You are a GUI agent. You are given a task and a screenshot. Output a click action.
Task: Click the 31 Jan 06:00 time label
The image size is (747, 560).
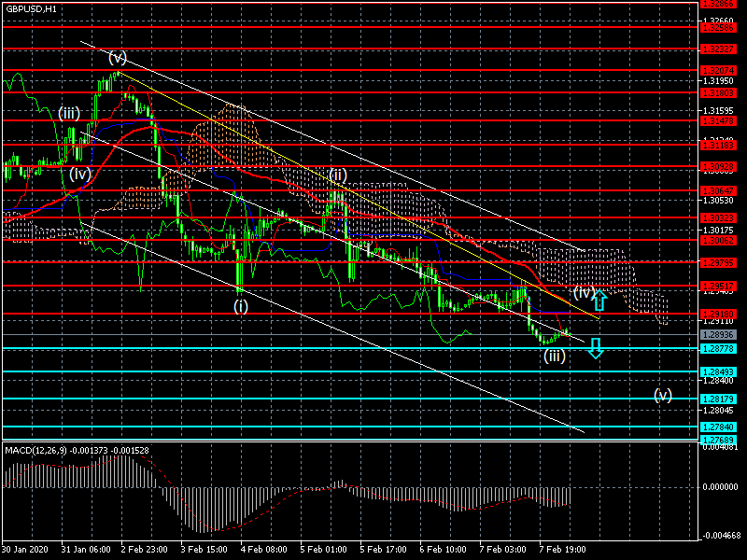click(86, 549)
